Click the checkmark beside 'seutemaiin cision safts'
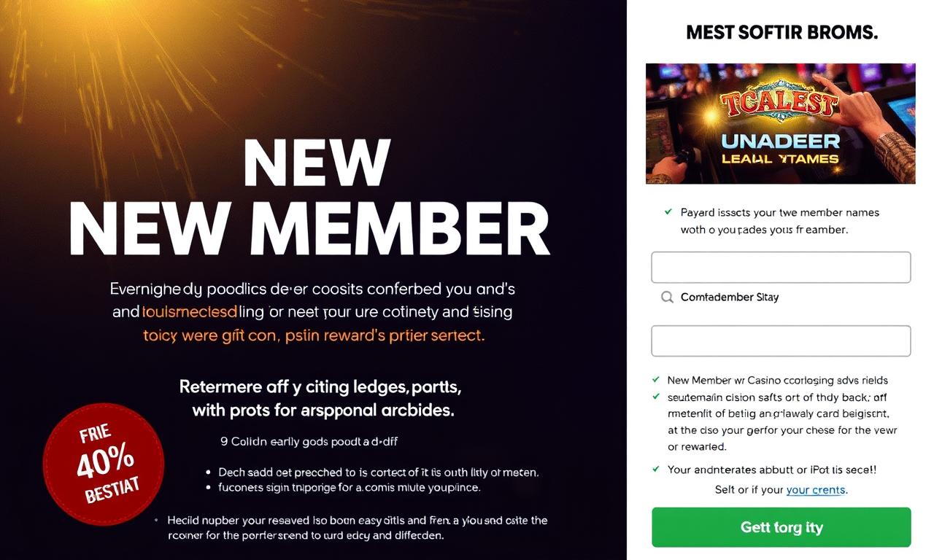934x560 pixels. (655, 397)
